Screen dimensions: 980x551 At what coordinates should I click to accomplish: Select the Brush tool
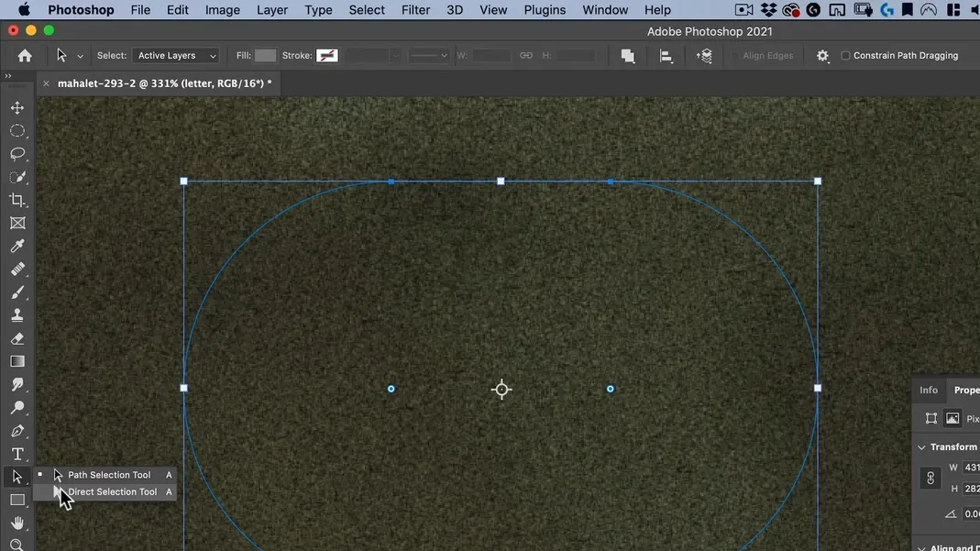click(17, 292)
